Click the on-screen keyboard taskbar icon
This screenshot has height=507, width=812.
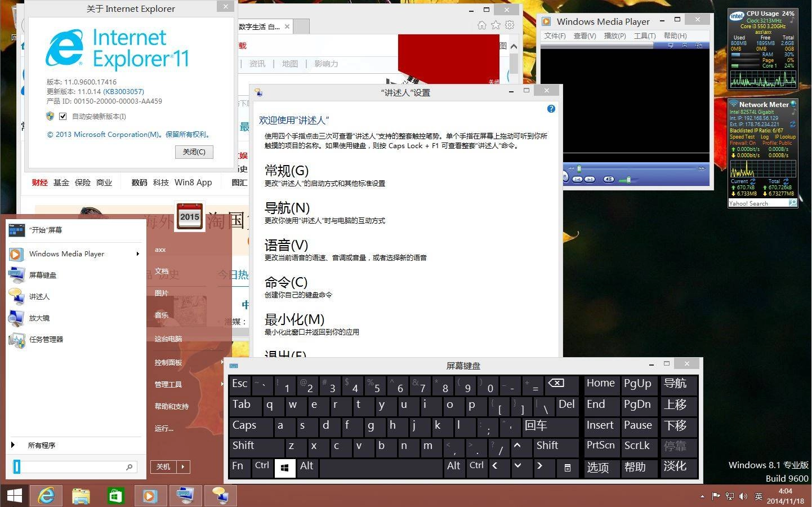click(x=185, y=495)
